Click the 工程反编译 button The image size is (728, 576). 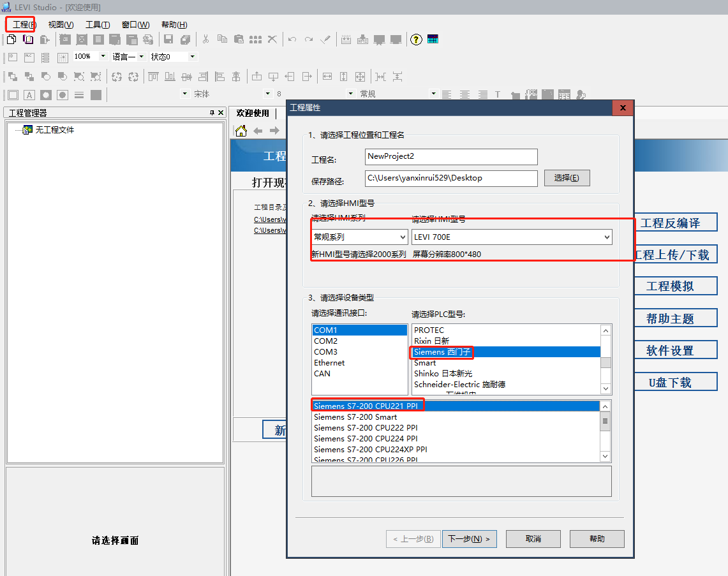(676, 223)
